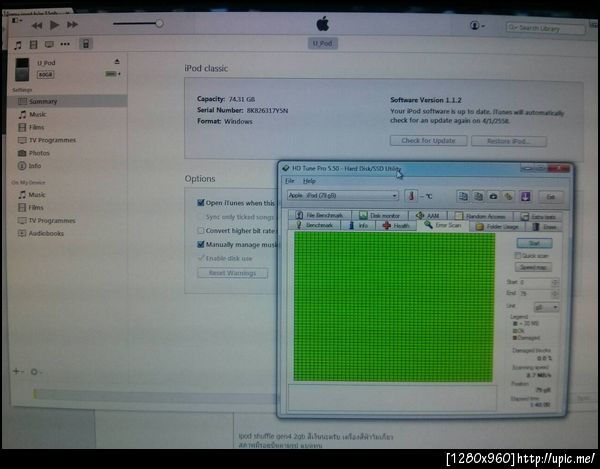Toggle the Quick scan checkbox

[518, 255]
